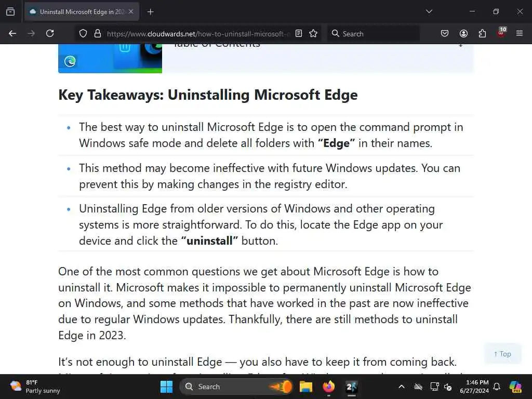The width and height of the screenshot is (532, 399).
Task: Show hidden system tray icons chevron
Action: [402, 387]
